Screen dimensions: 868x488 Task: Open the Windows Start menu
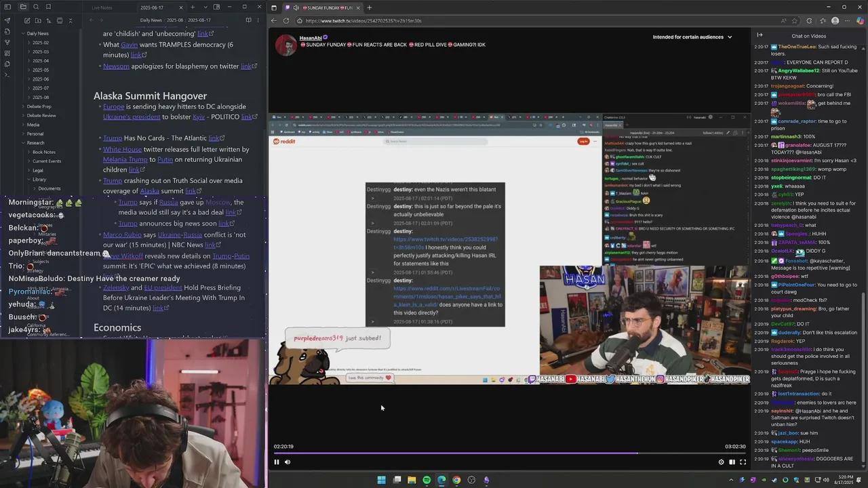[x=381, y=480]
